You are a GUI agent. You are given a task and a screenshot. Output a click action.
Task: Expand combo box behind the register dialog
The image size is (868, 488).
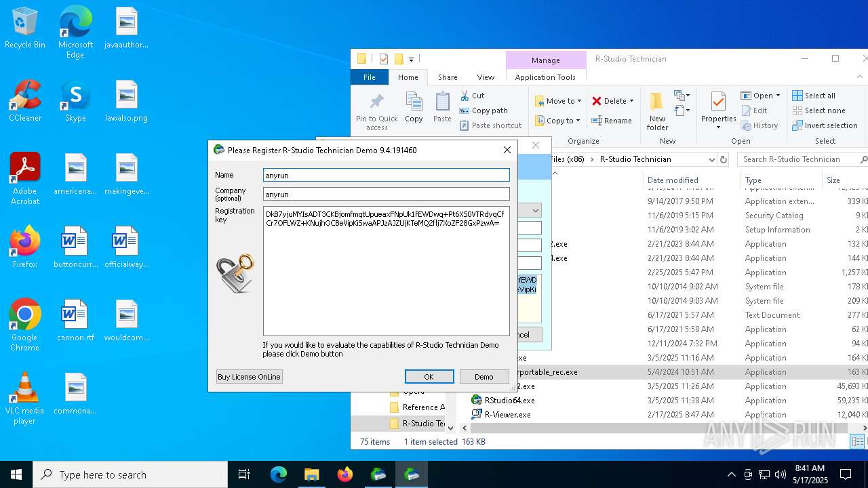[x=535, y=211]
